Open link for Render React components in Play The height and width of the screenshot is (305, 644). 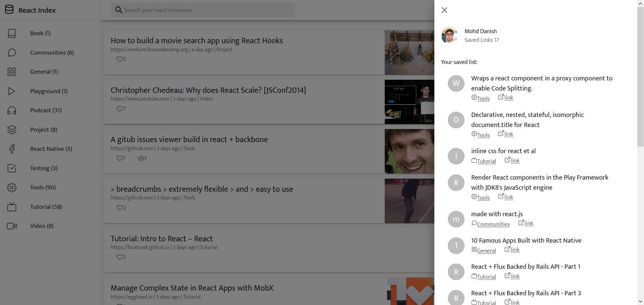tap(506, 197)
